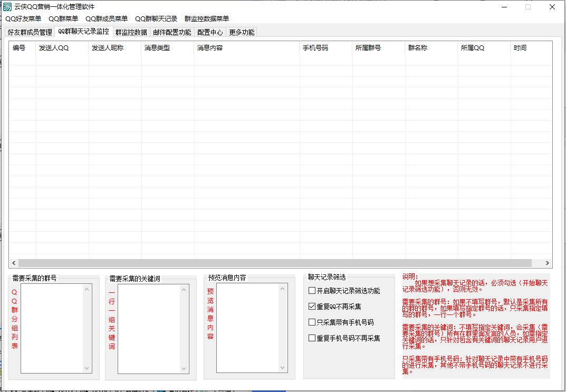Click down arrow of 预览消息内容 scrollbar
The height and width of the screenshot is (392, 566).
tap(282, 368)
